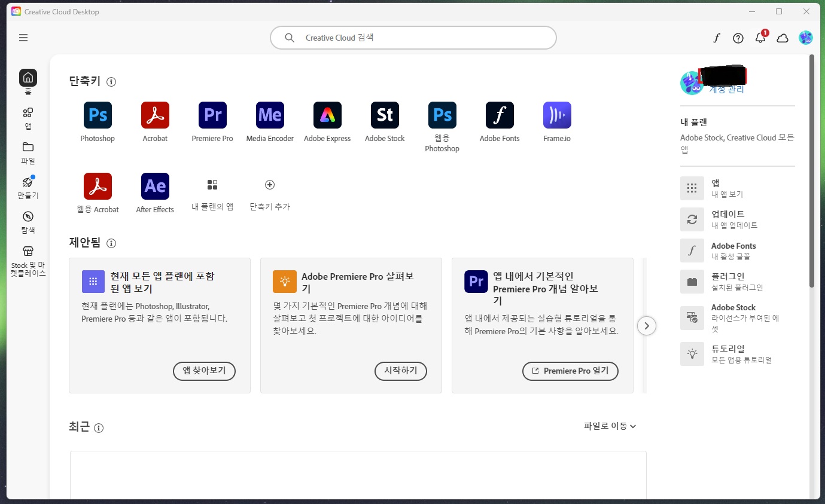Click the 내 플랜 heading text
This screenshot has height=504, width=825.
[x=694, y=122]
